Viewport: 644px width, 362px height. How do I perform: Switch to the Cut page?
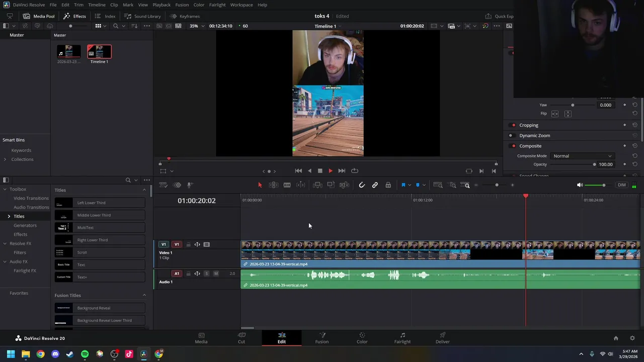point(242,338)
